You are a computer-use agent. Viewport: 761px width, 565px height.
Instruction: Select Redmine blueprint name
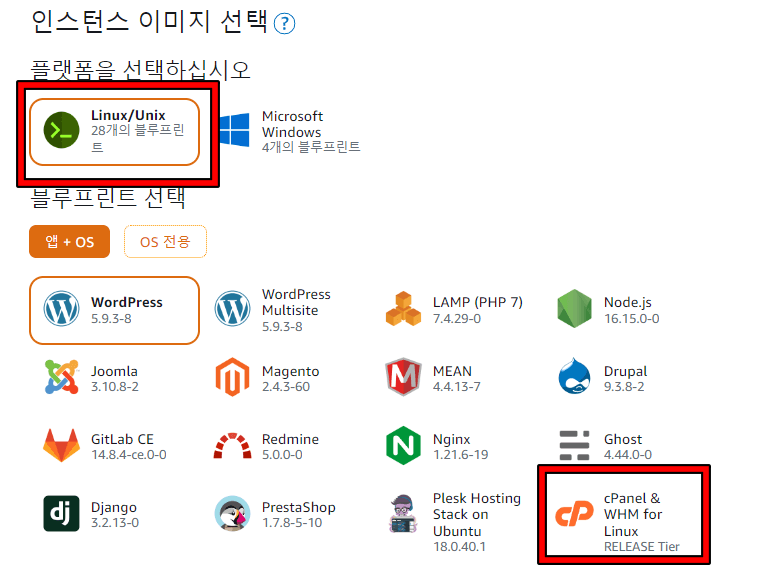(x=290, y=439)
